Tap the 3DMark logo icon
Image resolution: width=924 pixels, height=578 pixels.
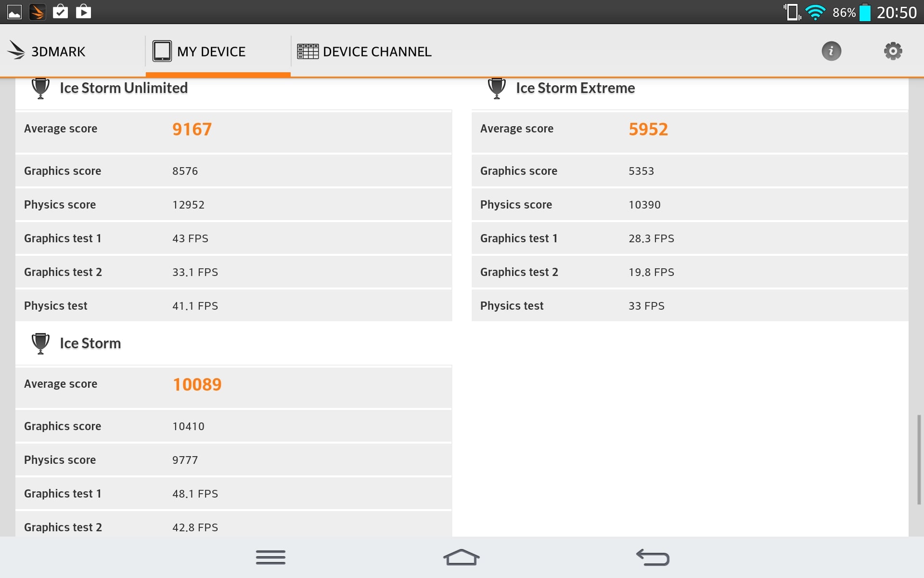coord(16,51)
